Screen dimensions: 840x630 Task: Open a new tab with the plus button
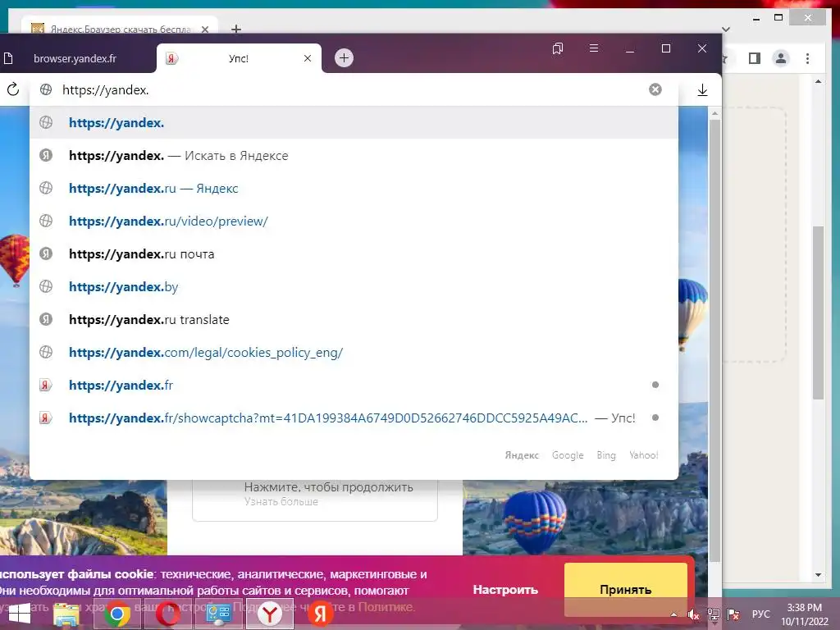(344, 58)
